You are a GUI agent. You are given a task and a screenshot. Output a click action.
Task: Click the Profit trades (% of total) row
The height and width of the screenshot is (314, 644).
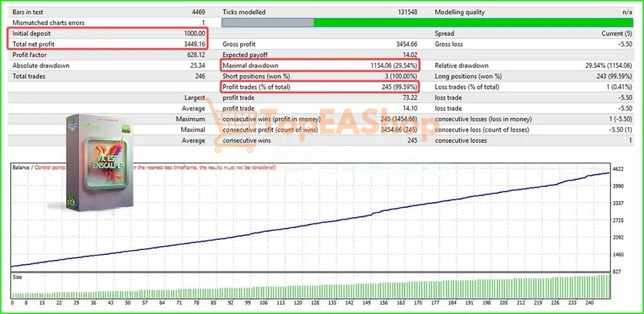[319, 87]
